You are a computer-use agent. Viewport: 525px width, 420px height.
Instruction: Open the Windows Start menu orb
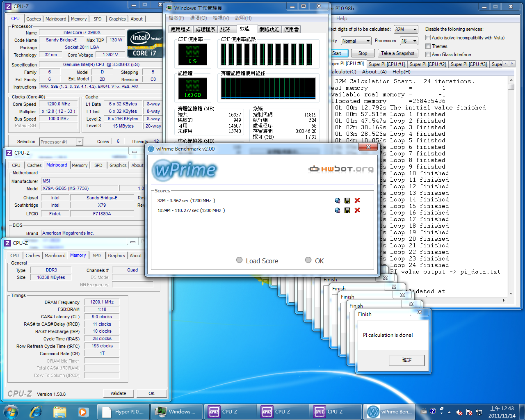(x=11, y=411)
